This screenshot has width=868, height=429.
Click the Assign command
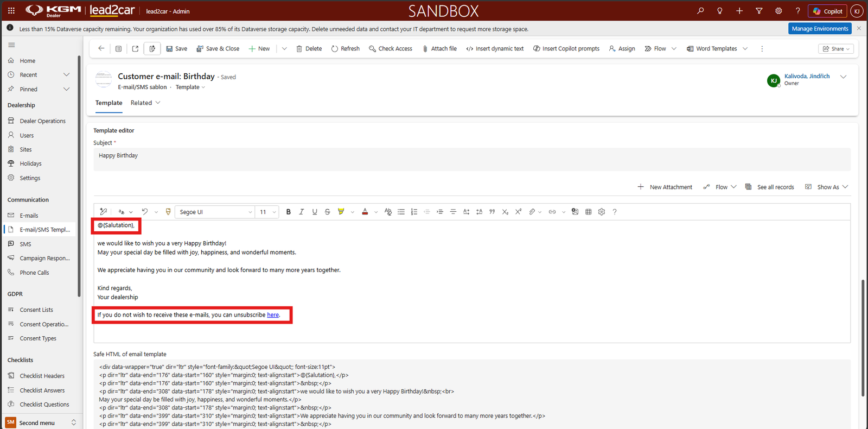622,49
